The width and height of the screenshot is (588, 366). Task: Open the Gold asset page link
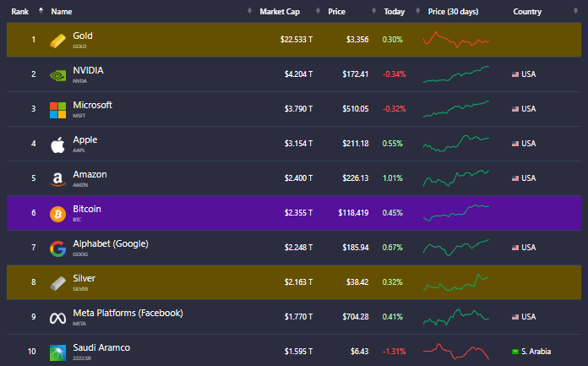(x=83, y=36)
